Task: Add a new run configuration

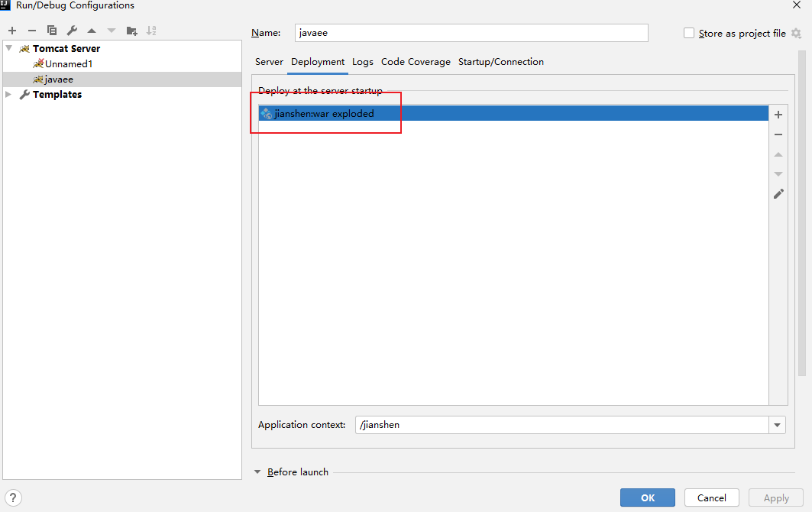Action: point(12,31)
